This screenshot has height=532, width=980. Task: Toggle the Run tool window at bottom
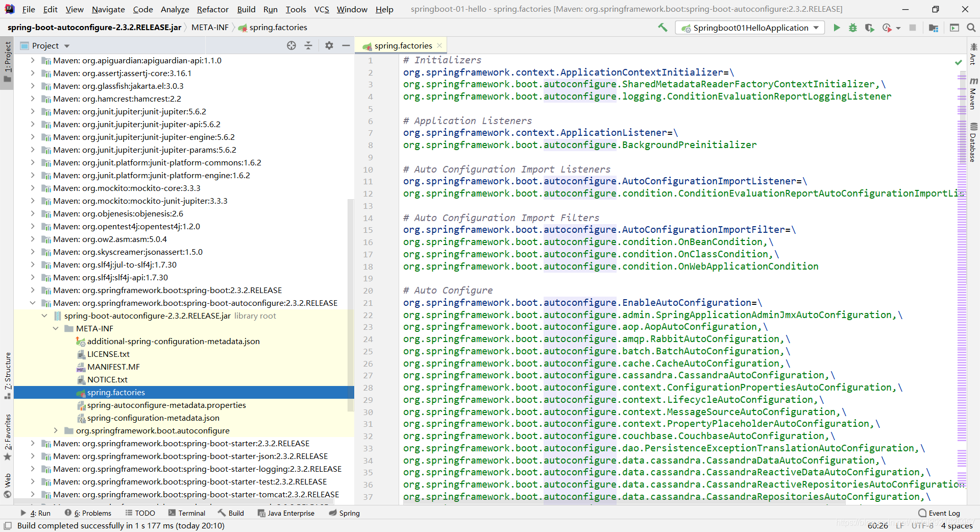[36, 513]
